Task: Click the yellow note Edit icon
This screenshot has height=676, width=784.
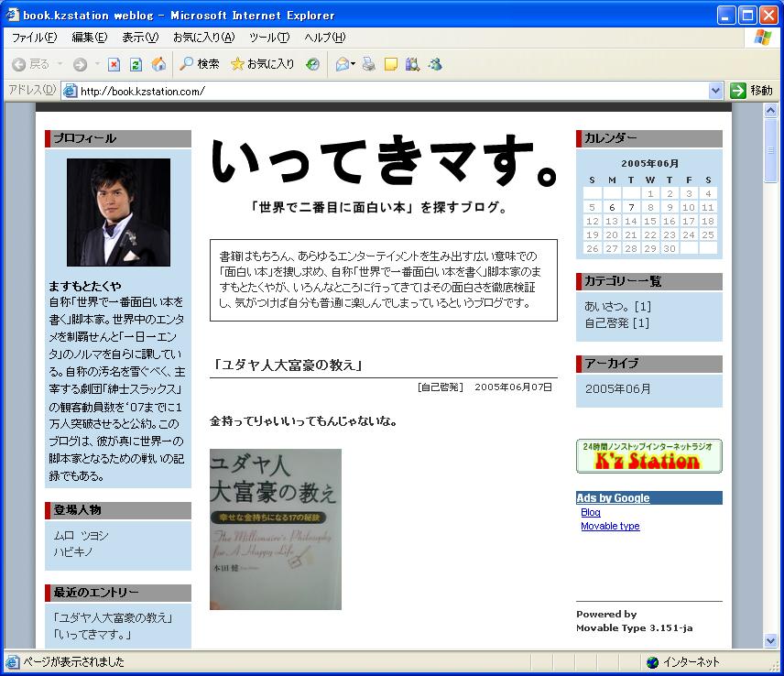Action: point(390,64)
